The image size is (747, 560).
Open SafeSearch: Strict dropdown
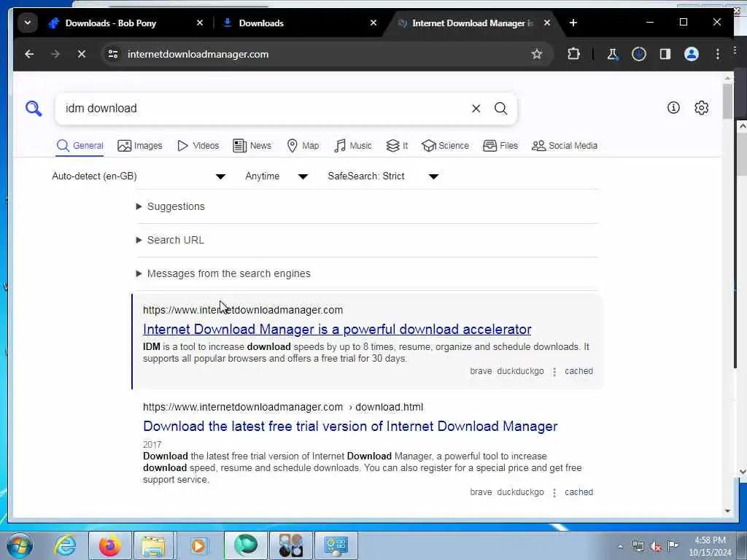click(383, 176)
